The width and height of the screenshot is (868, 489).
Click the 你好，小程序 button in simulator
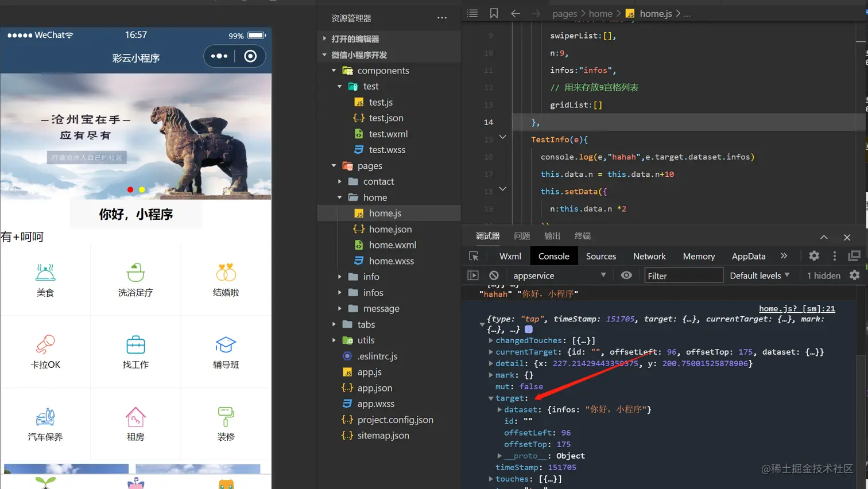[136, 214]
